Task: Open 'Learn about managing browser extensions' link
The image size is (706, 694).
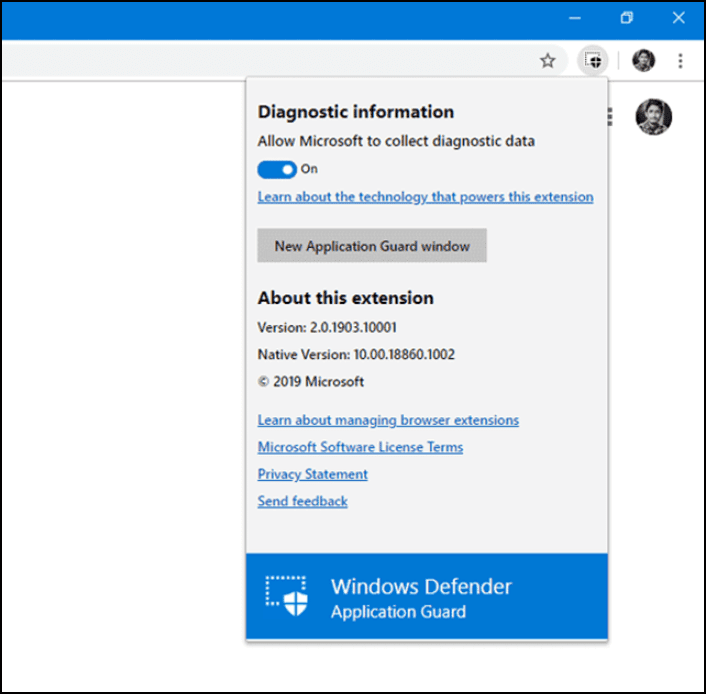Action: click(x=388, y=420)
